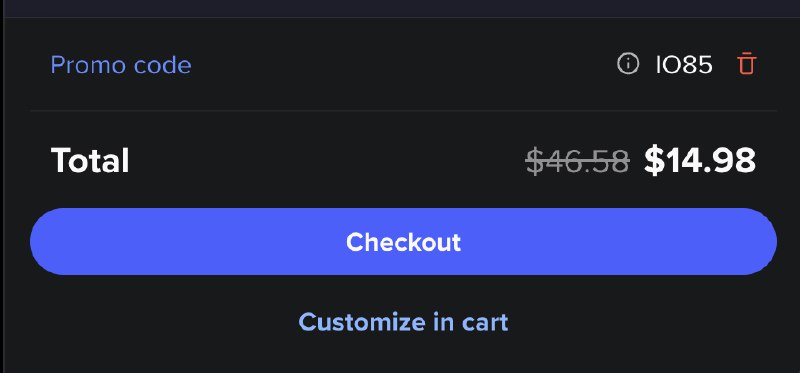Click the strikethrough $46.58 amount
800x373 pixels.
coord(578,161)
